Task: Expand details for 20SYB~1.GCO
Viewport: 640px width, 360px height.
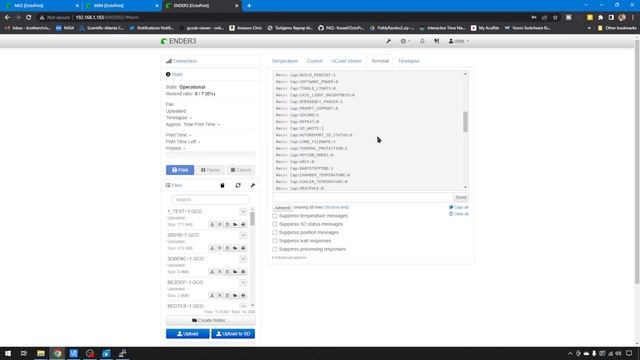Action: (243, 235)
